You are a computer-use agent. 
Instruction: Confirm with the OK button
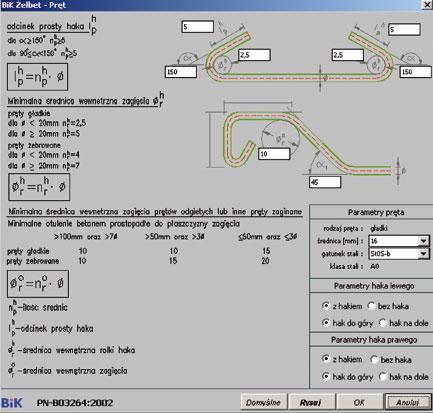pyautogui.click(x=359, y=402)
